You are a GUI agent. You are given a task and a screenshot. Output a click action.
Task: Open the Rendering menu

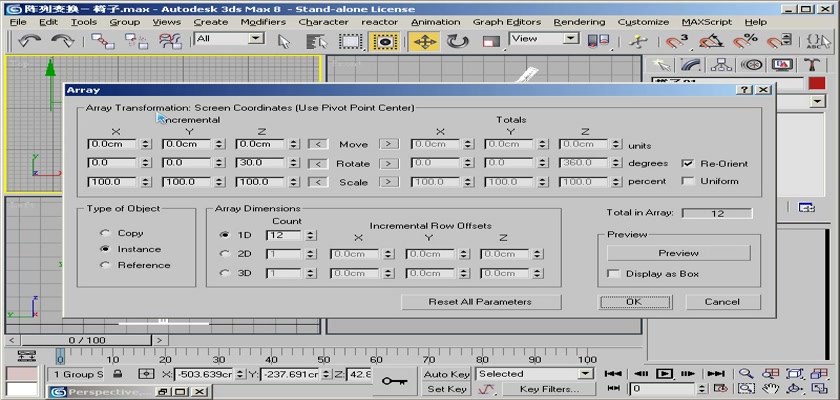(x=579, y=22)
